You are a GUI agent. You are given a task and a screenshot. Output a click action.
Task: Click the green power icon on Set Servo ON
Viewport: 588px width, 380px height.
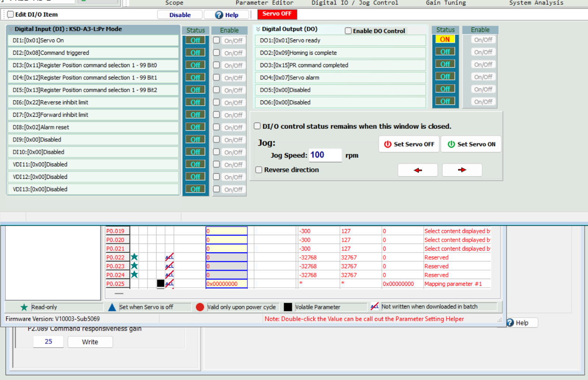tap(451, 144)
